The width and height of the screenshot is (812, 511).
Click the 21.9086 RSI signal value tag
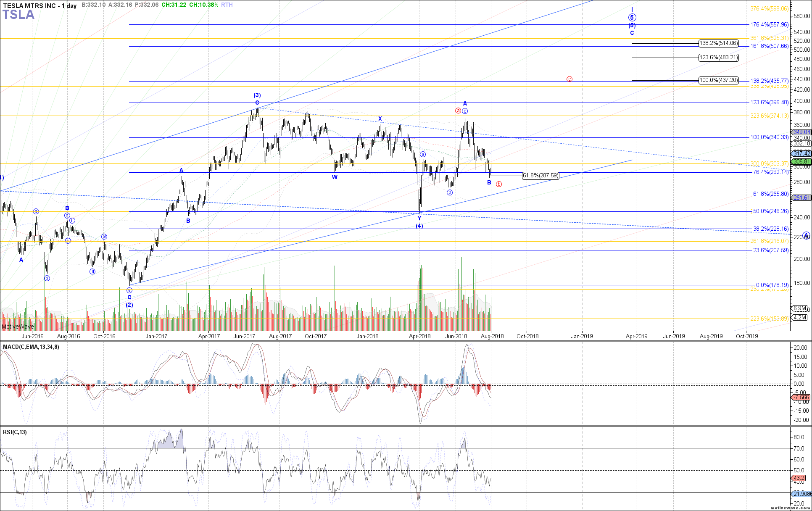(801, 493)
